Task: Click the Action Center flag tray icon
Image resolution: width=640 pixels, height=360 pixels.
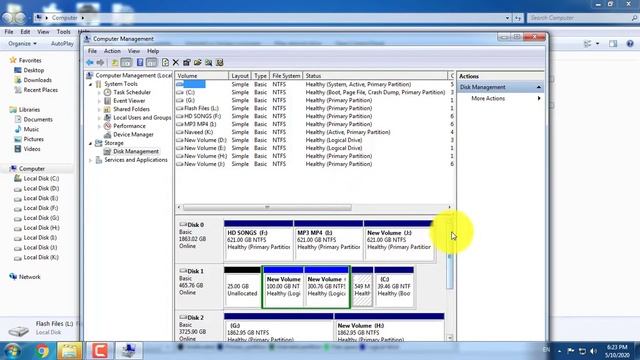Action: (x=571, y=351)
